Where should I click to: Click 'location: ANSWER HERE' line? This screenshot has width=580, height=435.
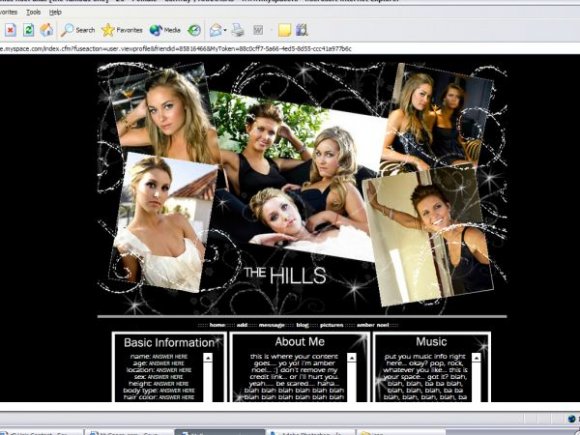(x=159, y=370)
